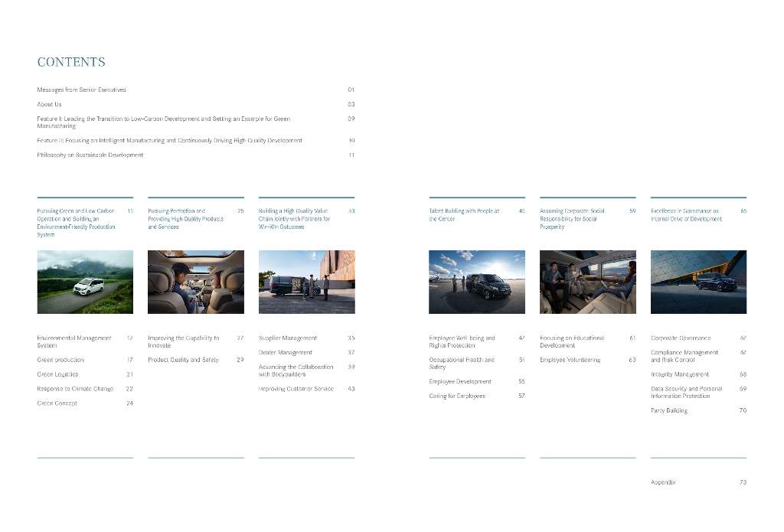Select Product Quality and Safety entry

pos(183,360)
